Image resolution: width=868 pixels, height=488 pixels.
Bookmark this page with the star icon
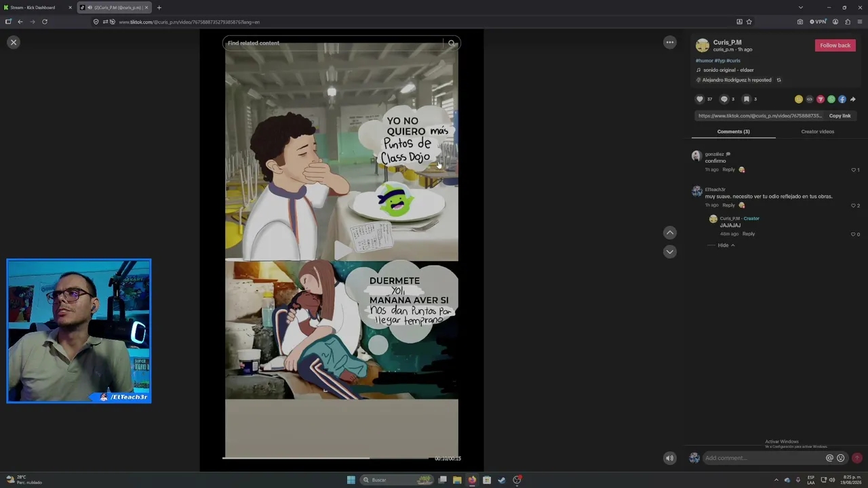[x=749, y=22]
